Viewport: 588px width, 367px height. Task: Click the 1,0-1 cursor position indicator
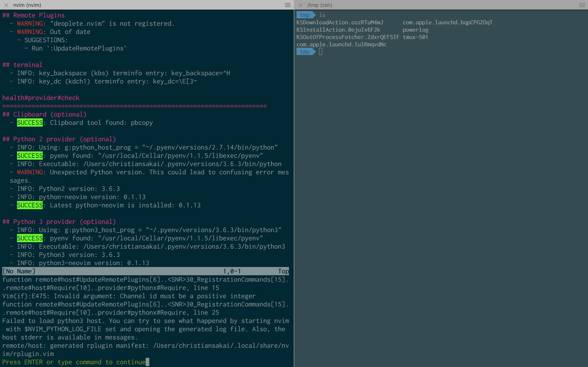click(x=232, y=271)
